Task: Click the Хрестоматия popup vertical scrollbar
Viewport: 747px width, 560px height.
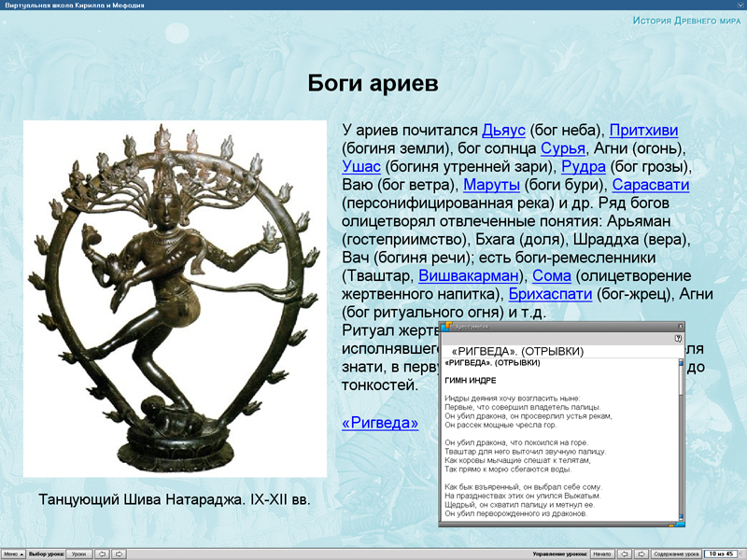Action: [x=681, y=440]
